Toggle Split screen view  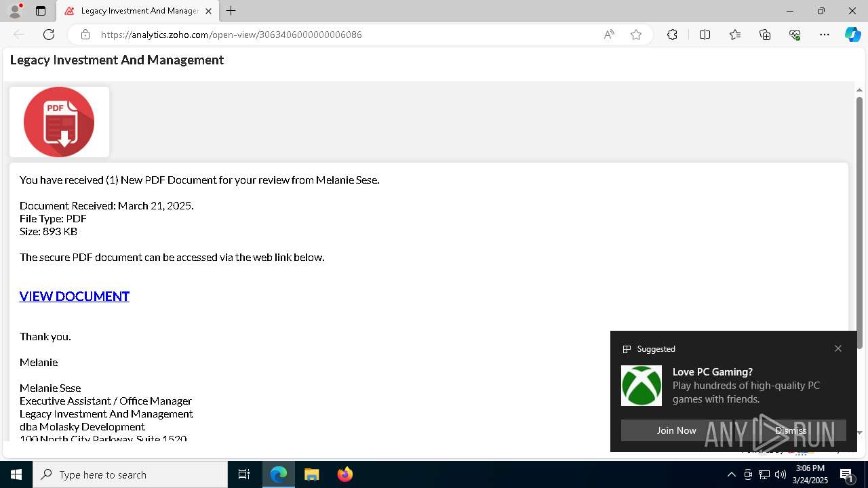click(705, 35)
